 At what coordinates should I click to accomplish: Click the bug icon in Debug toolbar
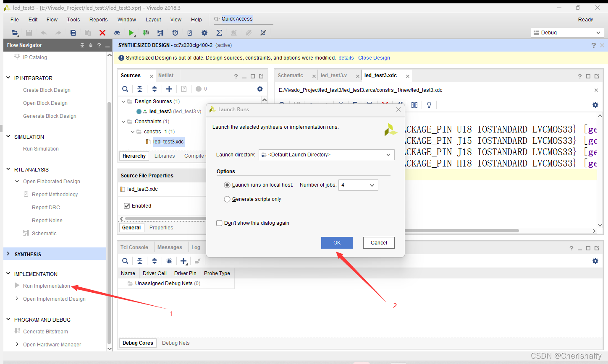(x=169, y=261)
